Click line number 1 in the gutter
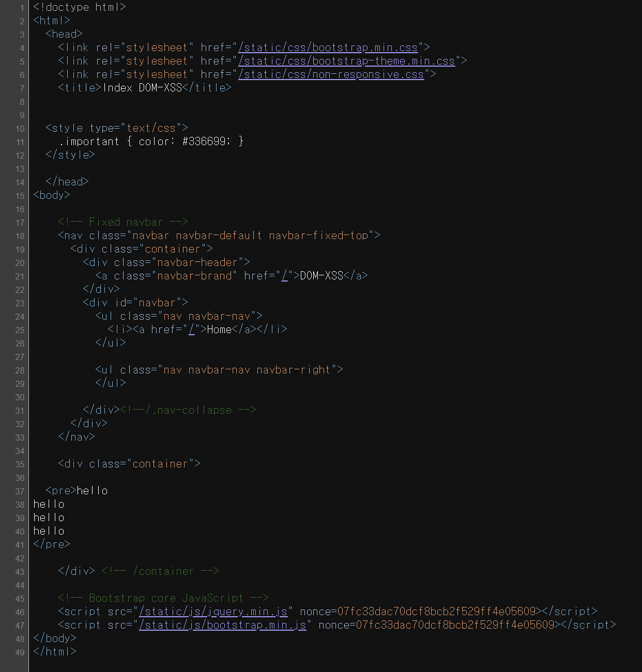Image resolution: width=642 pixels, height=672 pixels. pos(22,8)
